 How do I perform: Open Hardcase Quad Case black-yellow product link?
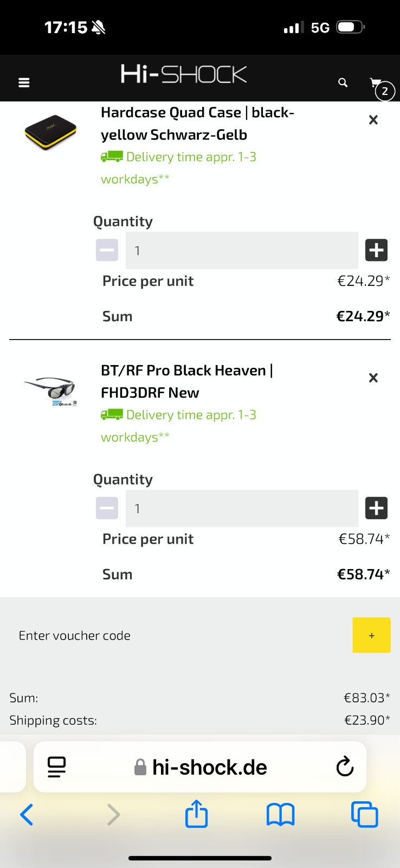point(197,124)
